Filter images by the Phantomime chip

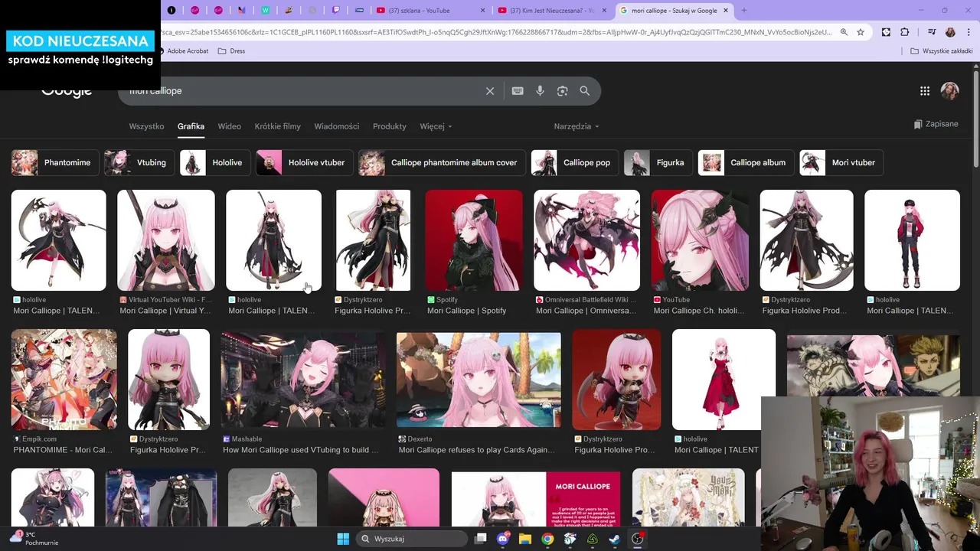pos(54,163)
